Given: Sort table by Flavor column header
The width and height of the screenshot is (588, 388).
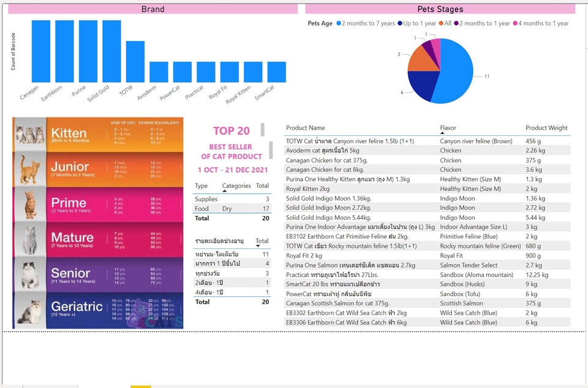Looking at the screenshot, I should [x=448, y=128].
